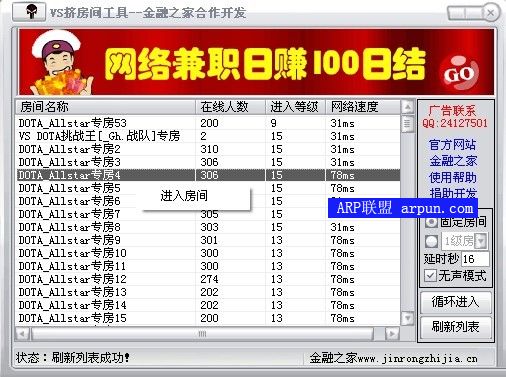Click the GO button on the banner ad
The width and height of the screenshot is (506, 377).
point(459,74)
